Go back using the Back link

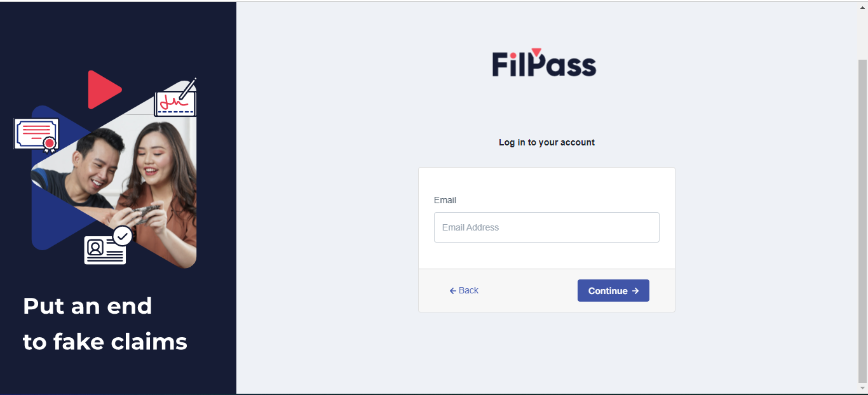[x=464, y=291]
